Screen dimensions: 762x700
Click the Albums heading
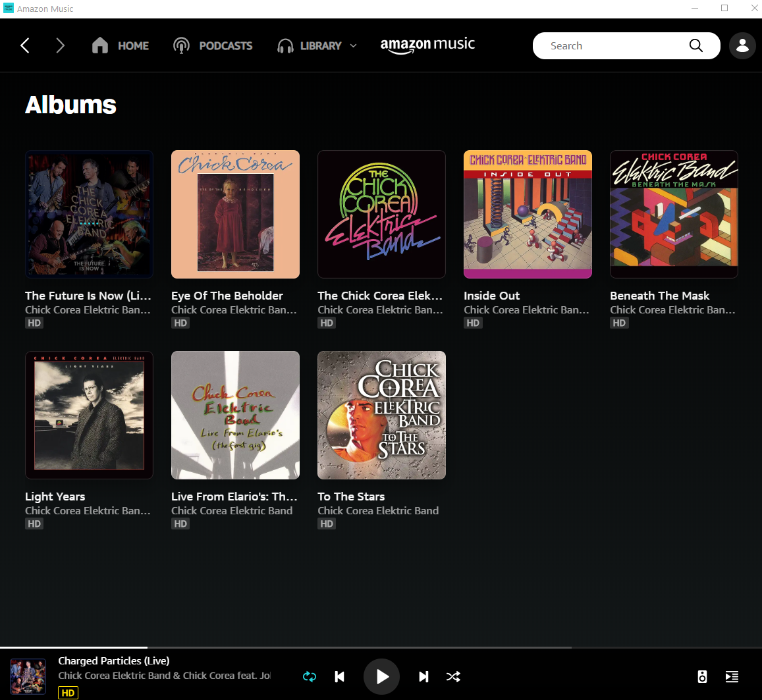click(71, 105)
